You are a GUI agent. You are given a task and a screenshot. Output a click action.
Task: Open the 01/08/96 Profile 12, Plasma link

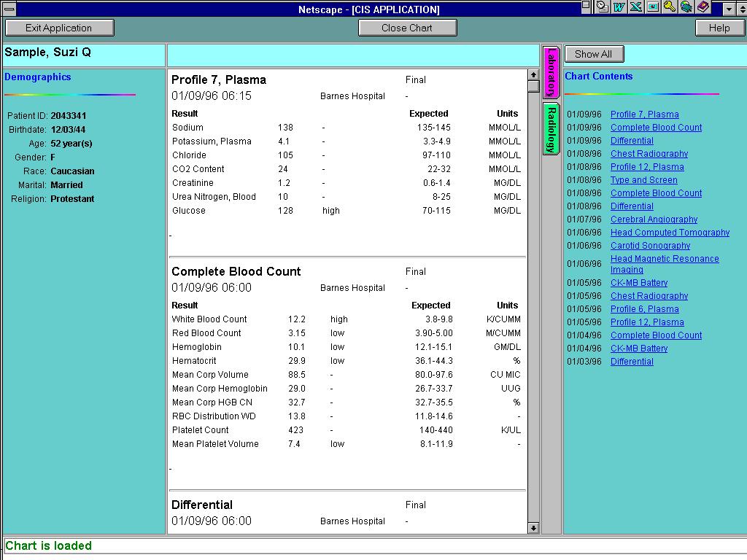(x=647, y=167)
